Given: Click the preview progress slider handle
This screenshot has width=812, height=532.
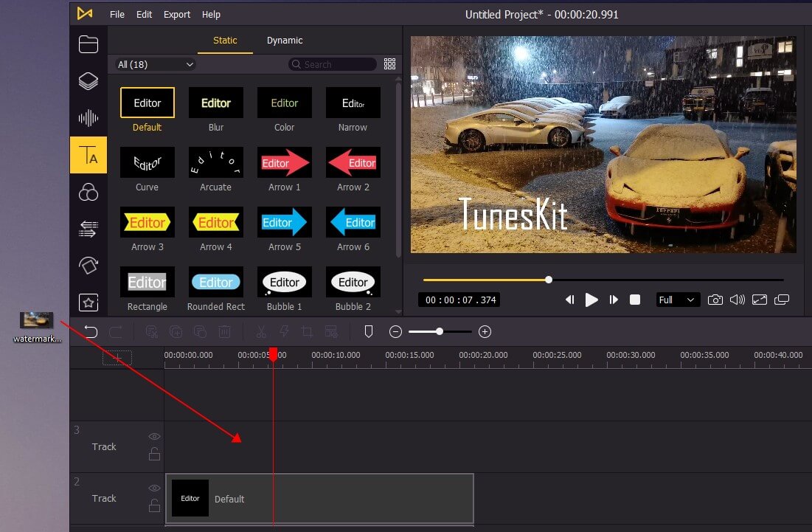Looking at the screenshot, I should point(549,280).
